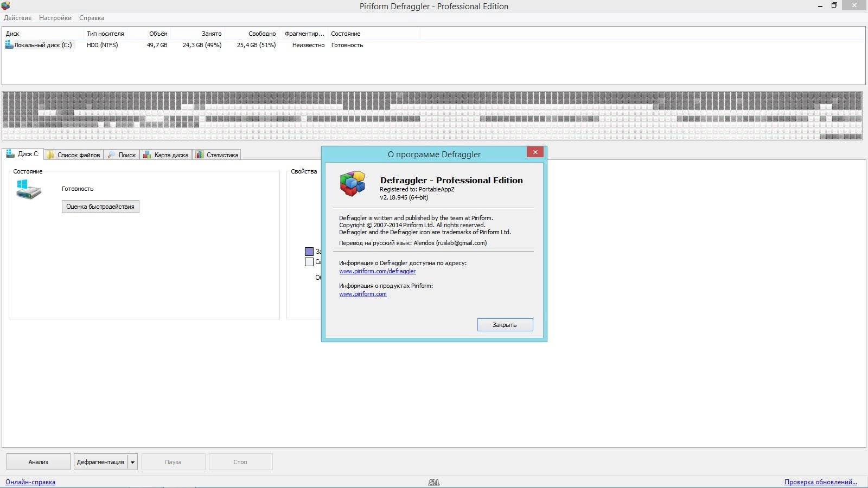Restore down the main window
Viewport: 868px width, 488px height.
point(834,5)
